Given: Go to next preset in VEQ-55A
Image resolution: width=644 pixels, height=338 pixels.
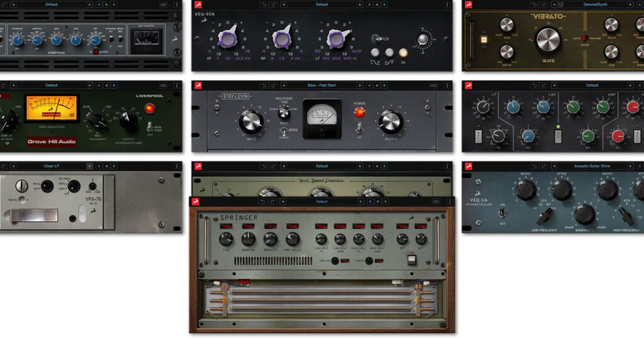Looking at the screenshot, I should tap(360, 4).
